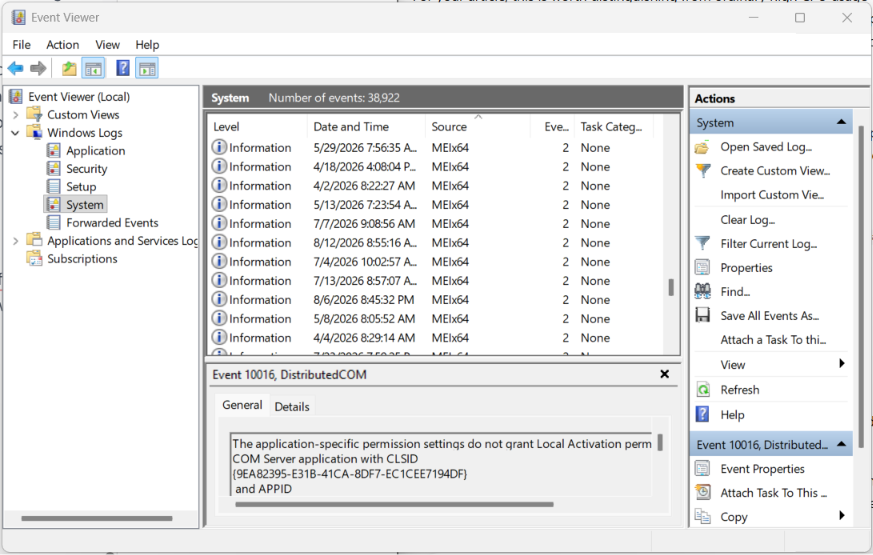Click Import Custom View action

772,195
